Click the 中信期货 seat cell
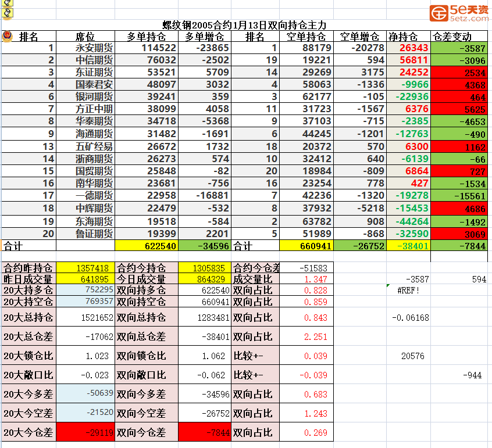 pos(85,60)
